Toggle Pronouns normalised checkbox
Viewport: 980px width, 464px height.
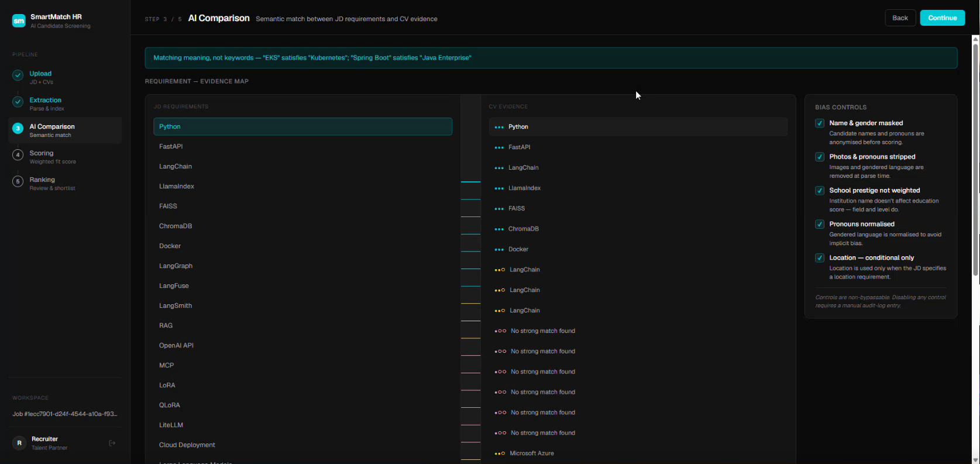click(820, 224)
